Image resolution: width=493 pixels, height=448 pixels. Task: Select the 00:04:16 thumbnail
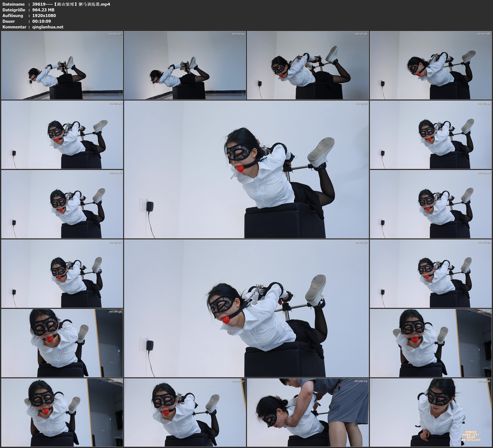pyautogui.click(x=62, y=204)
